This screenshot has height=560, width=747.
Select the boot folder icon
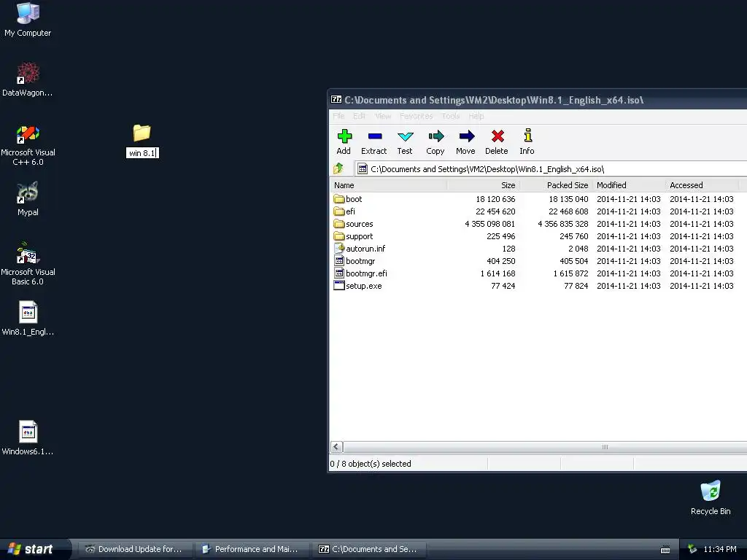338,199
